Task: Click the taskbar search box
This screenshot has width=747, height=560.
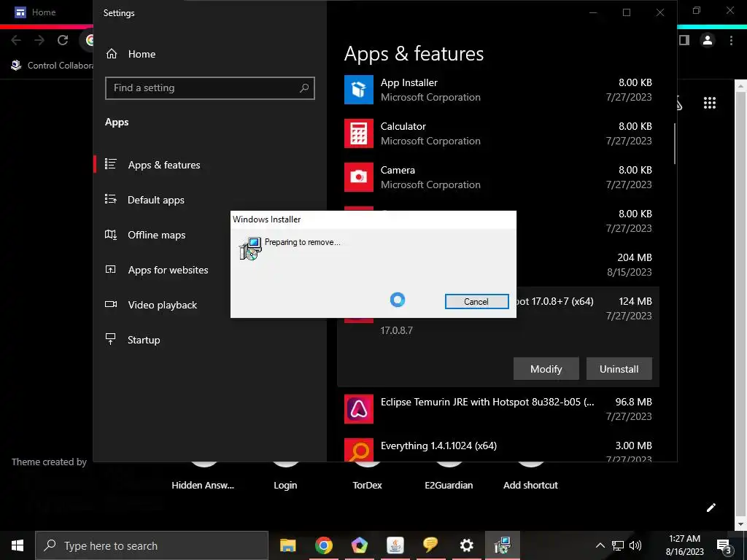Action: pos(152,545)
